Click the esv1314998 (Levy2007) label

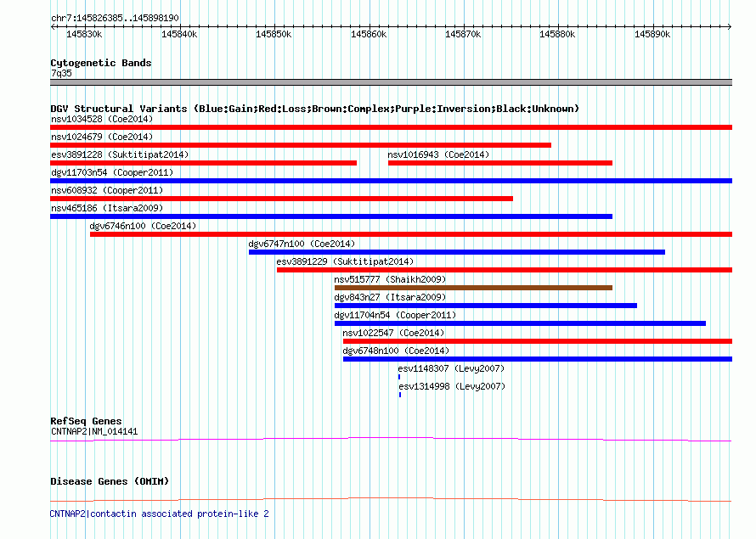click(x=452, y=386)
